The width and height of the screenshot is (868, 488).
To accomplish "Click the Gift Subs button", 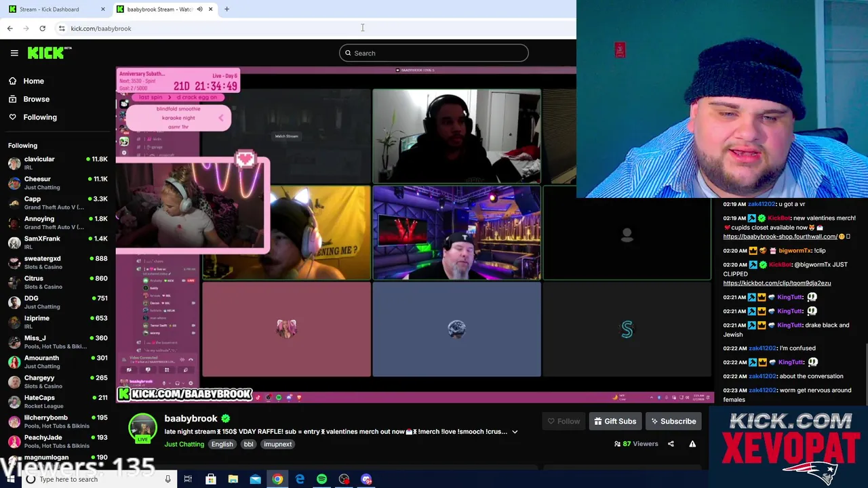I will coord(615,422).
